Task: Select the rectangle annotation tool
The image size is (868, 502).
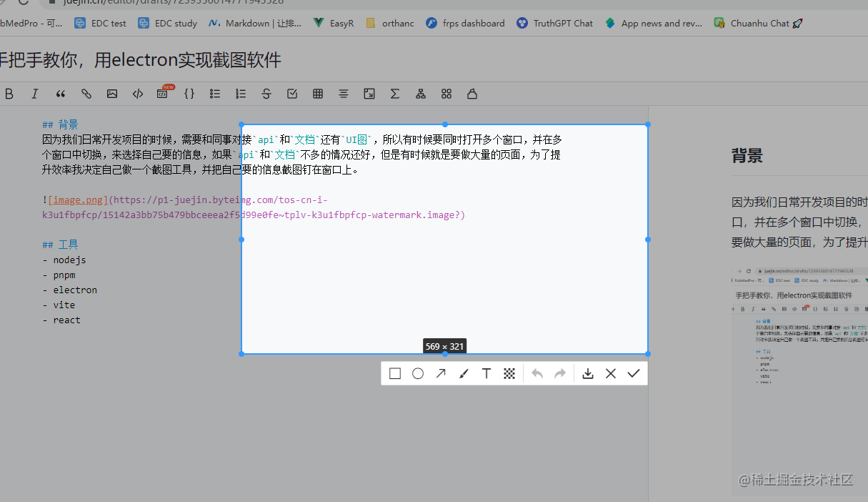Action: pyautogui.click(x=395, y=373)
